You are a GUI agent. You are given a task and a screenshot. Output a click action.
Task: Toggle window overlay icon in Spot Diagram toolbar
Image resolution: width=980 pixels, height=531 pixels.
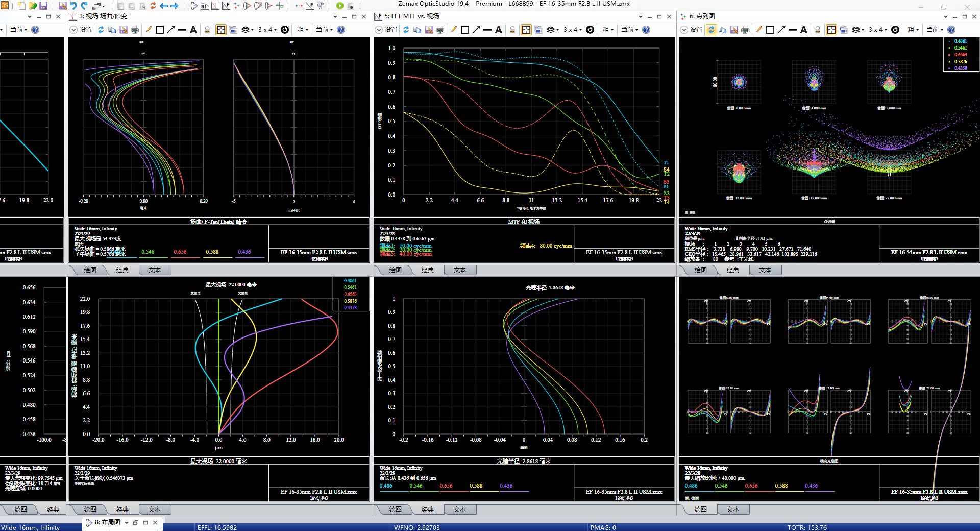pyautogui.click(x=843, y=30)
